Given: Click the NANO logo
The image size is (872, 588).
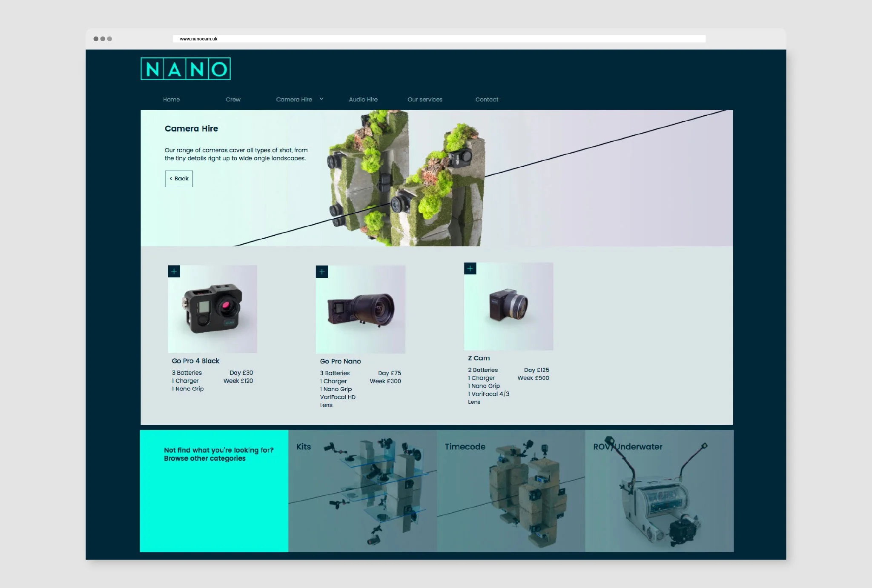Looking at the screenshot, I should [186, 69].
